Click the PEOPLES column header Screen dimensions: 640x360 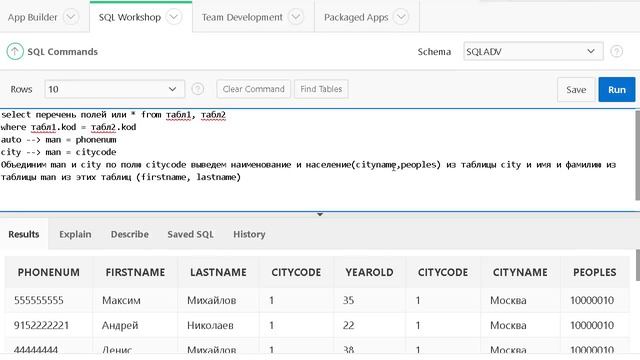point(595,272)
